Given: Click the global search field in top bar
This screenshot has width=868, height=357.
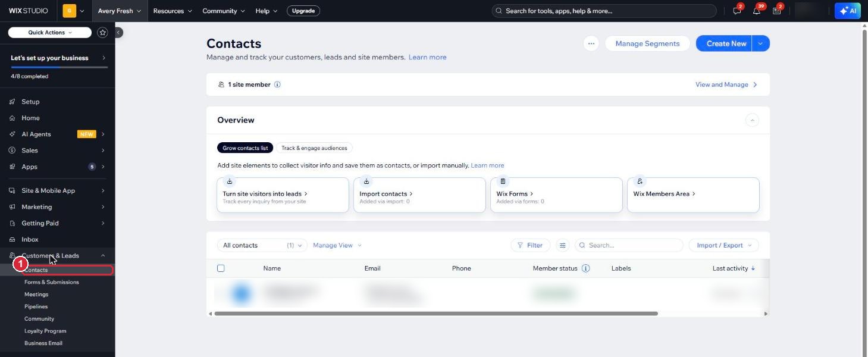Looking at the screenshot, I should tap(604, 11).
